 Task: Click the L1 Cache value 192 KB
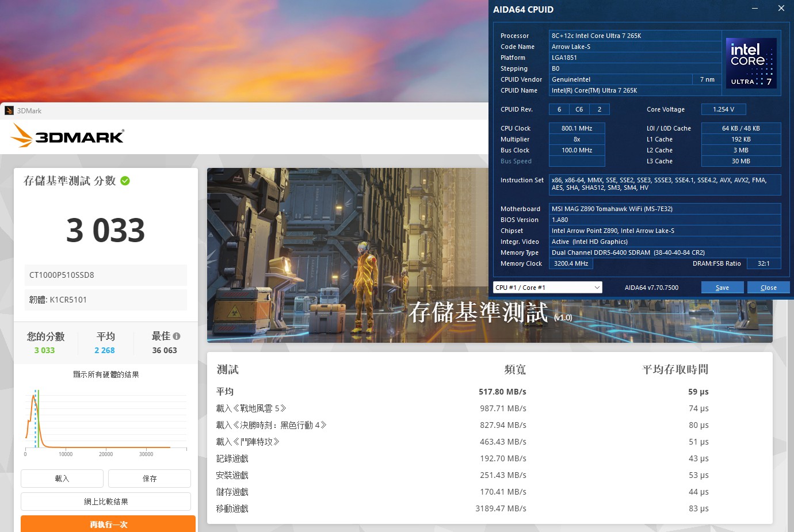(741, 139)
